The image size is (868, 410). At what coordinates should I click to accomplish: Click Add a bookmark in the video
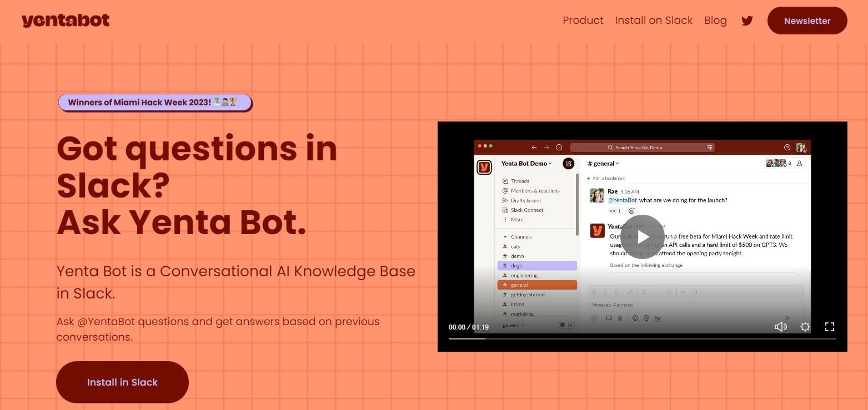click(606, 178)
